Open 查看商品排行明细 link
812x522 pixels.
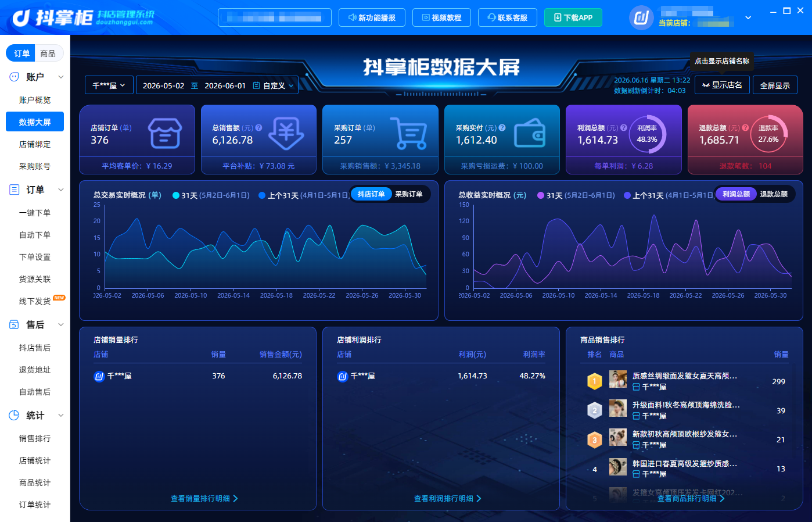coord(691,499)
